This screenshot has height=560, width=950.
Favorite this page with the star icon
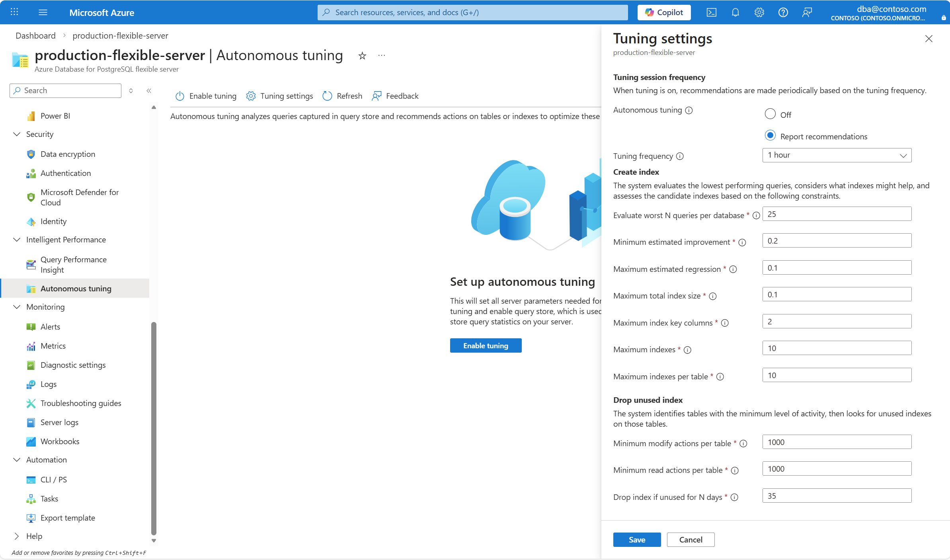(362, 56)
